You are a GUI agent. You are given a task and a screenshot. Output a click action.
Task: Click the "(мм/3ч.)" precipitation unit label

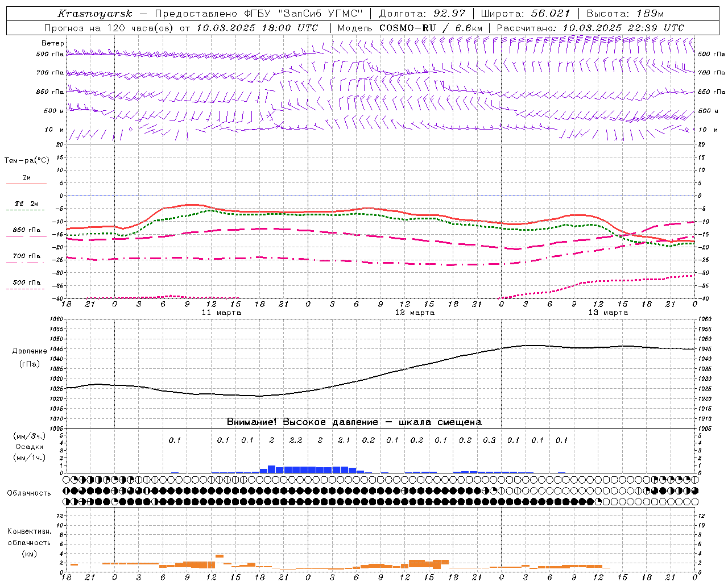pos(30,436)
